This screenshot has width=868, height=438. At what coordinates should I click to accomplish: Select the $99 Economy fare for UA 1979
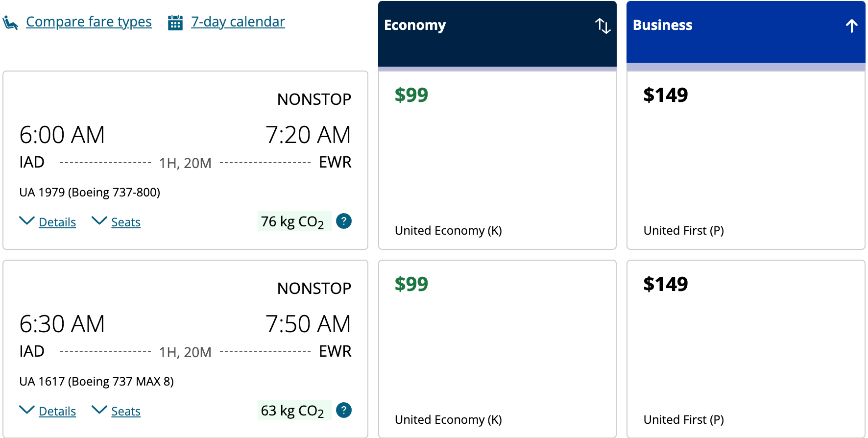497,159
